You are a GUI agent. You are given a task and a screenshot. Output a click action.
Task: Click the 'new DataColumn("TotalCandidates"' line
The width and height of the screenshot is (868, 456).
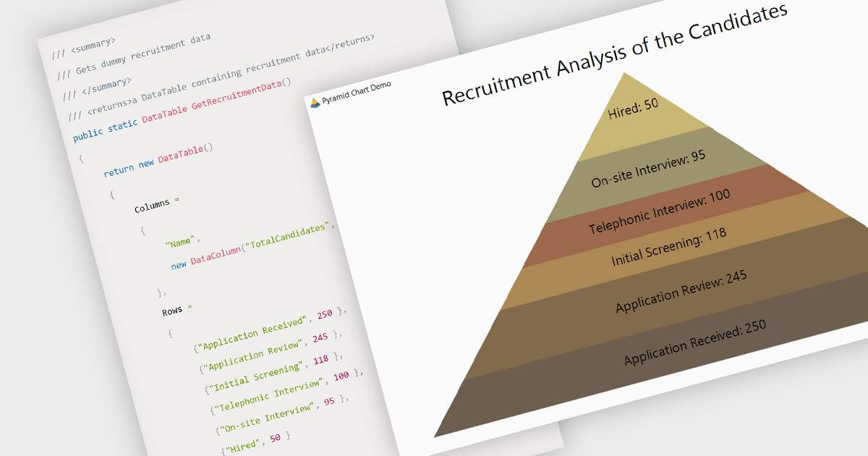click(254, 245)
